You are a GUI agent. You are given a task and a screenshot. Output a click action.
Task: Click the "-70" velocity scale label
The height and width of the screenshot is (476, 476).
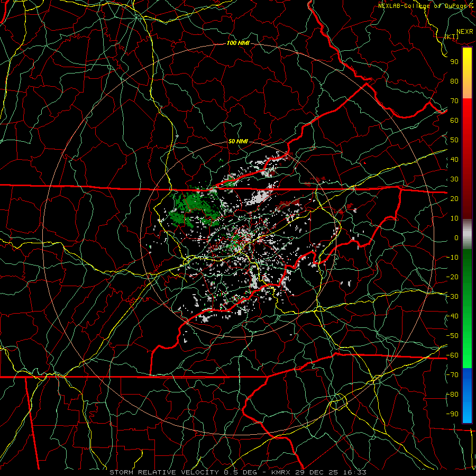(x=452, y=375)
